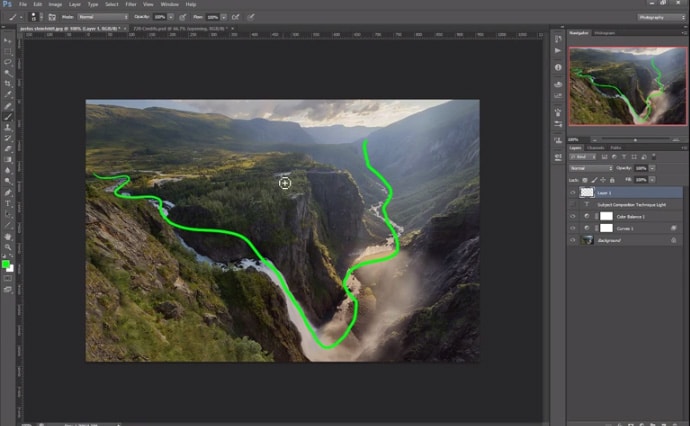
Task: Select the Lasso tool
Action: pos(8,61)
